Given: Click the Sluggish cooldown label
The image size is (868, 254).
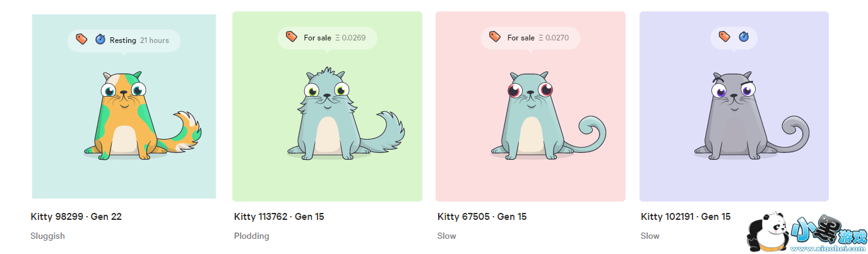Looking at the screenshot, I should (x=47, y=236).
